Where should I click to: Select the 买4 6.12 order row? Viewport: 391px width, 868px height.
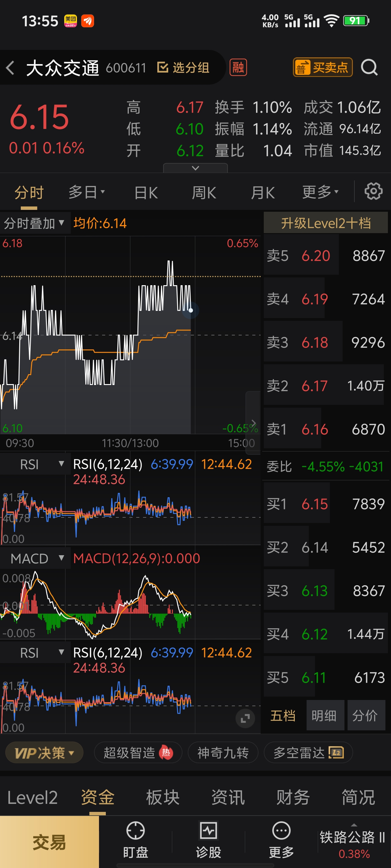(x=326, y=634)
